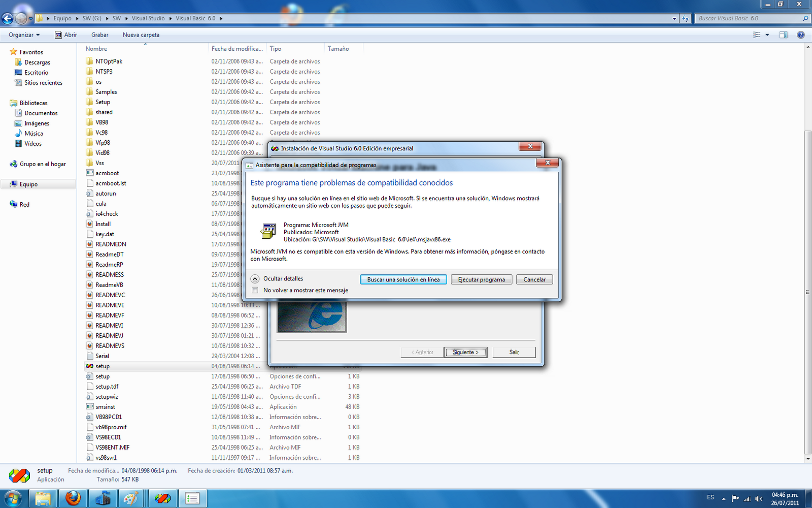Select the Serial file row
Screen dimensions: 812x508
(223, 356)
